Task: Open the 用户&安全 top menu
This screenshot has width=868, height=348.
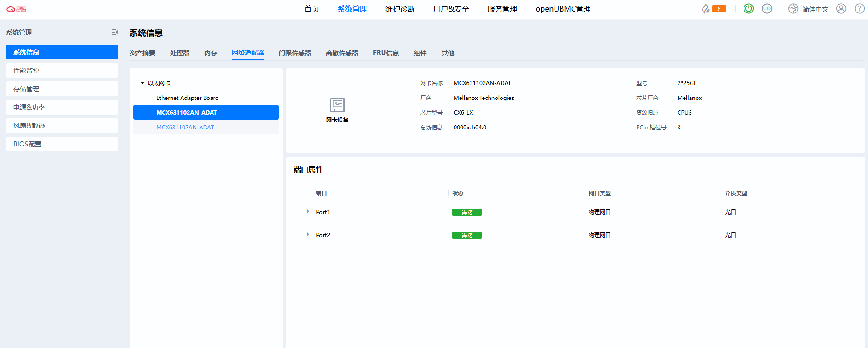Action: [451, 9]
